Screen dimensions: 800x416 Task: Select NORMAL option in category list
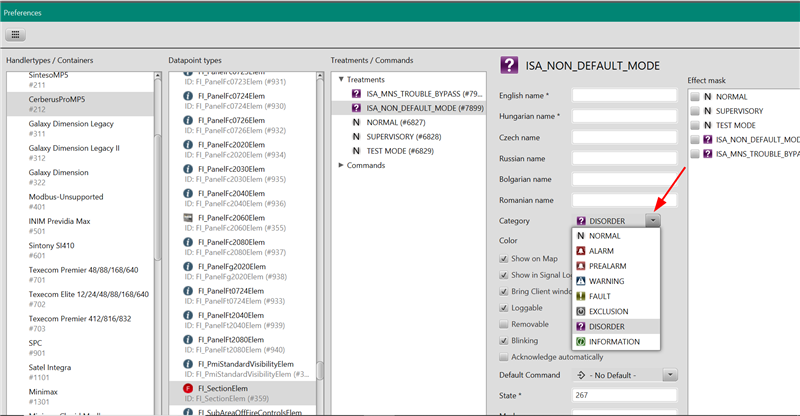(x=611, y=236)
